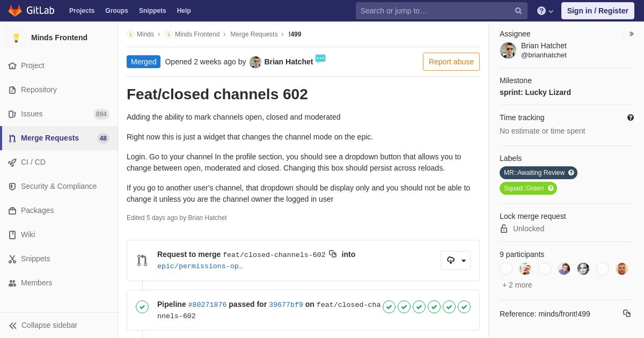
Task: Click the search magnifier icon
Action: [x=518, y=11]
